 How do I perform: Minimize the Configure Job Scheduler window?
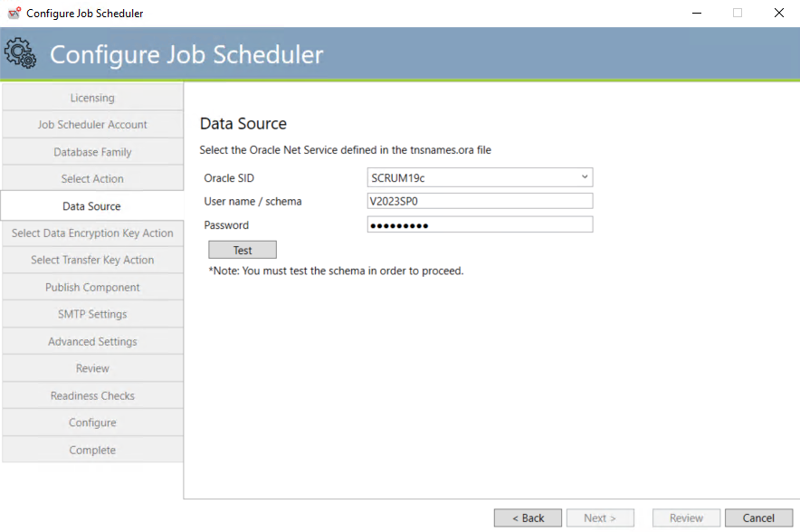point(697,13)
